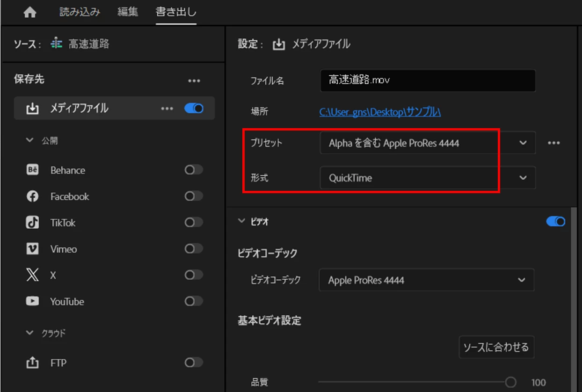Enable the Behance publish toggle
This screenshot has width=582, height=392.
tap(194, 170)
